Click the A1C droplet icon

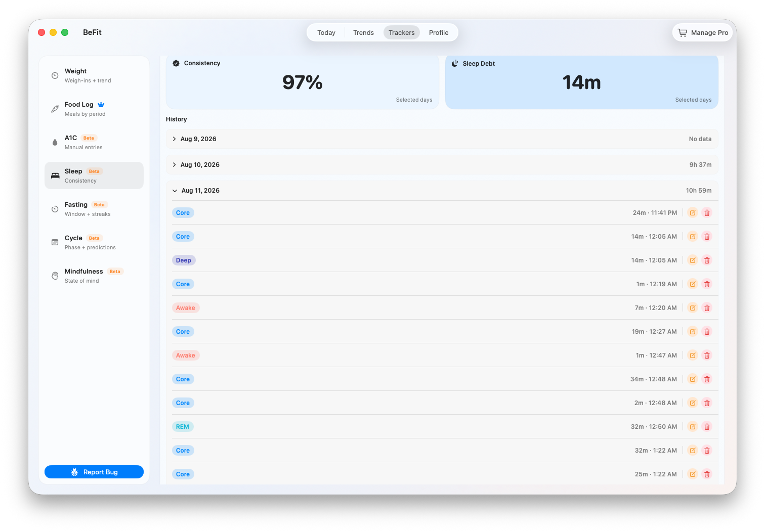[55, 142]
